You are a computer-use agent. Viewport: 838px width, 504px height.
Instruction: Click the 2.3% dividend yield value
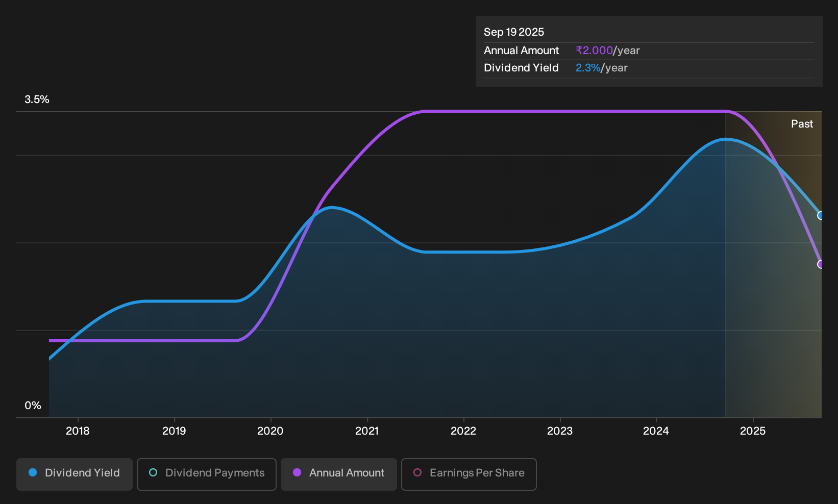(588, 68)
